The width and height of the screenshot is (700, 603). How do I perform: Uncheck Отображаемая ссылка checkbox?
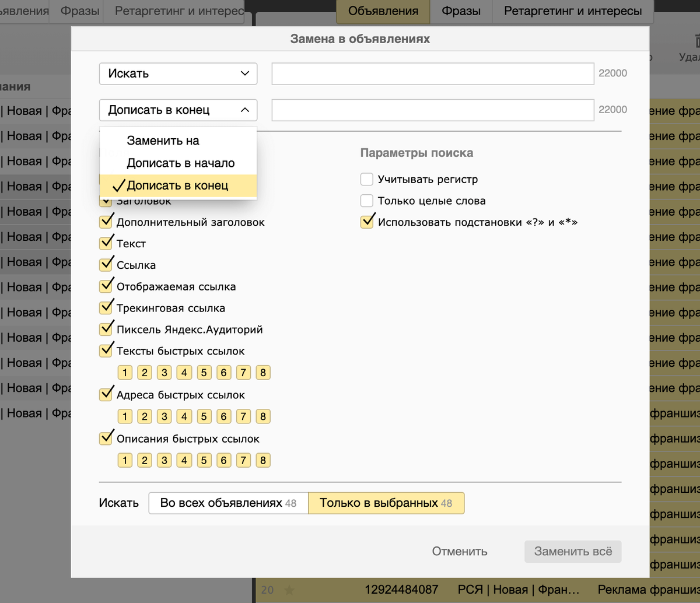(106, 287)
